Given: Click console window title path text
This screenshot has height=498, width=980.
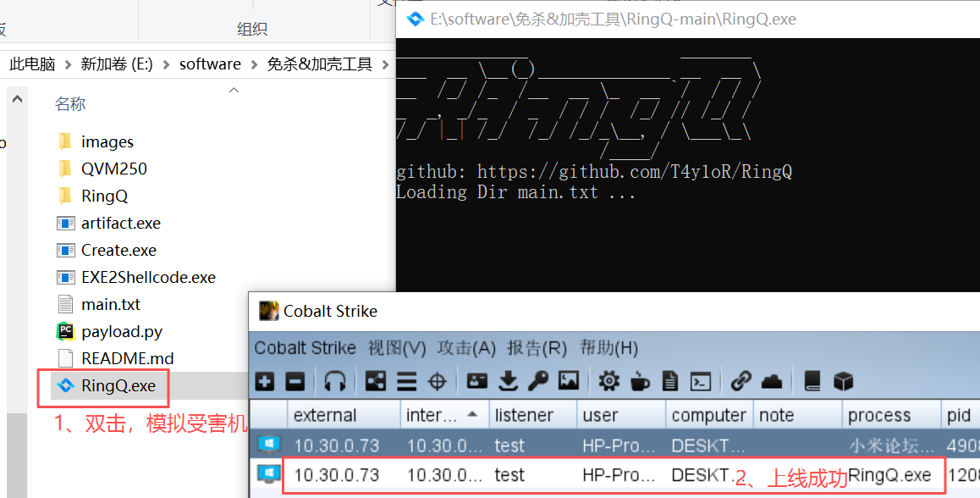Looking at the screenshot, I should (x=613, y=19).
